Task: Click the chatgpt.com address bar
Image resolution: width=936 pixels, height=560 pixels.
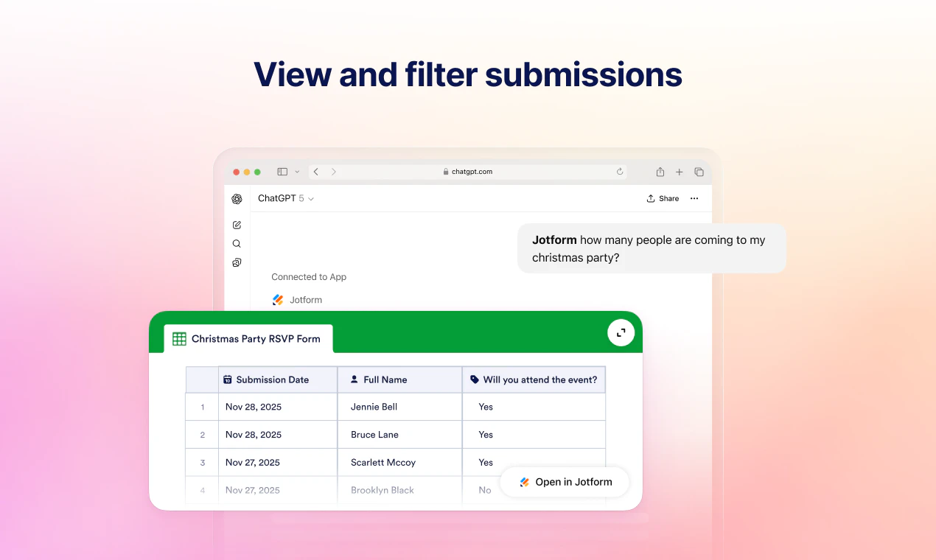Action: [469, 171]
